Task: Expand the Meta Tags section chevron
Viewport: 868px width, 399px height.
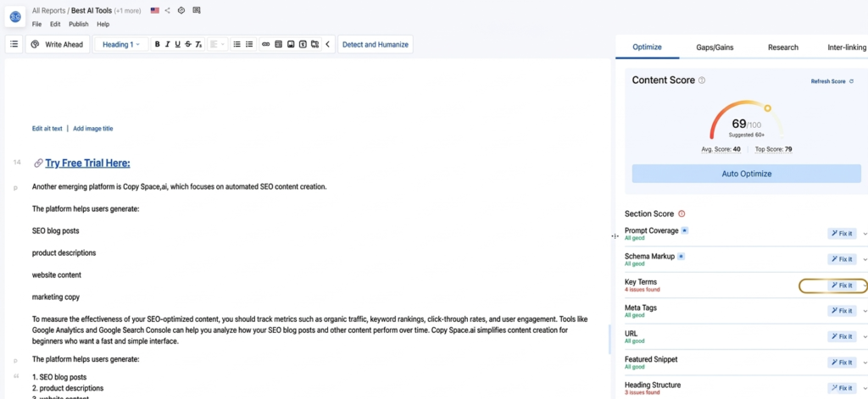Action: click(x=865, y=311)
